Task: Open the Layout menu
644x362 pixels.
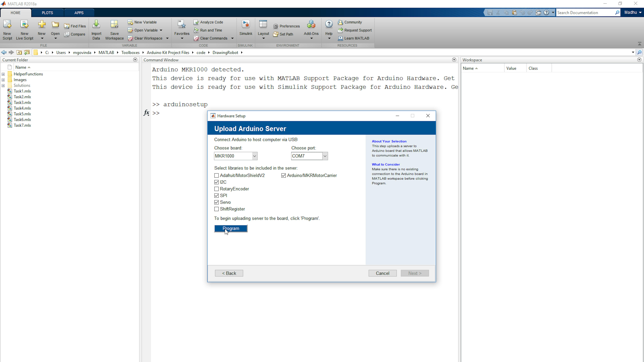Action: [263, 29]
